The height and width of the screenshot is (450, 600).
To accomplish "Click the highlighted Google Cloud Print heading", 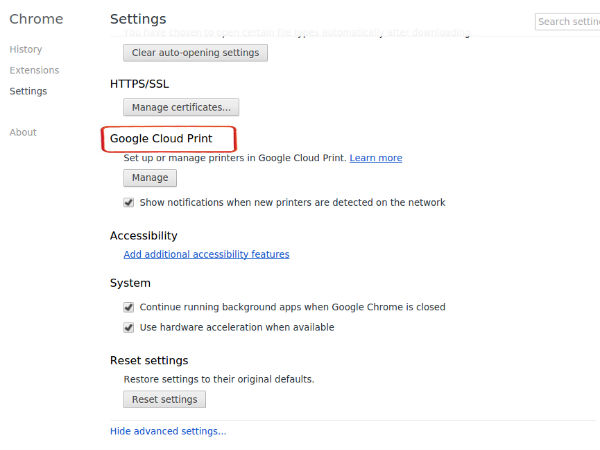I will click(x=161, y=139).
